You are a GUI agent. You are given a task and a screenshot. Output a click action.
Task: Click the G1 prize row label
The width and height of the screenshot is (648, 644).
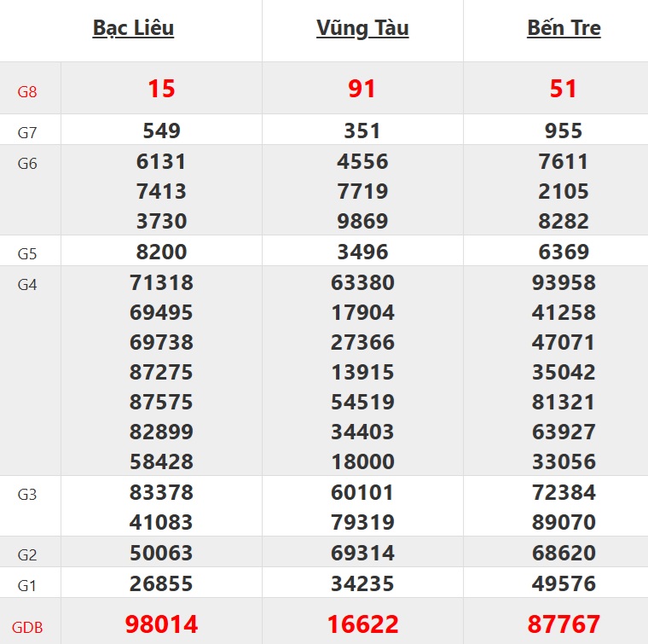27,586
